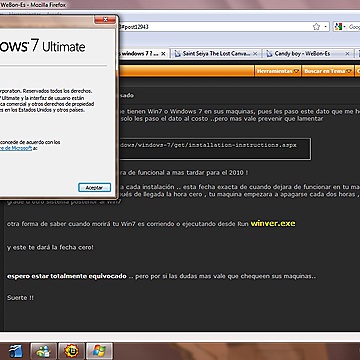Open the Microsoft license terms link
360x360 pixels.
click(16, 148)
